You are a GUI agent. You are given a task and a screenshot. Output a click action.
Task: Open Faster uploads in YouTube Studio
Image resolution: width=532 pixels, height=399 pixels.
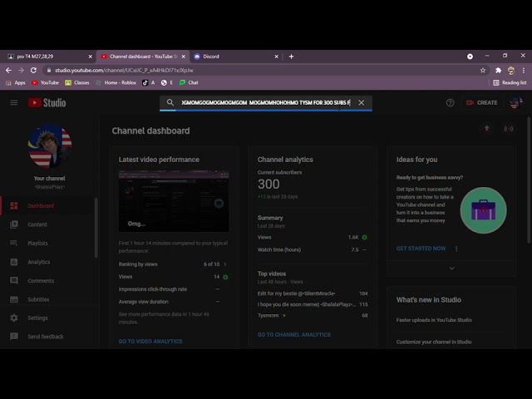click(x=434, y=320)
